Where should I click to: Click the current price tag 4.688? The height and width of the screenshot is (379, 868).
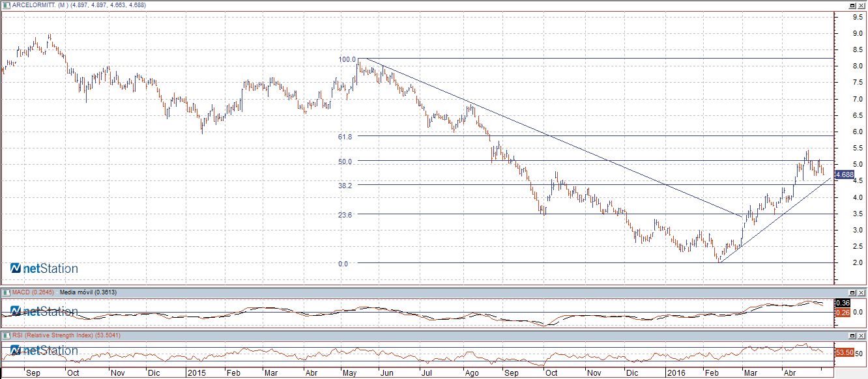coord(845,175)
